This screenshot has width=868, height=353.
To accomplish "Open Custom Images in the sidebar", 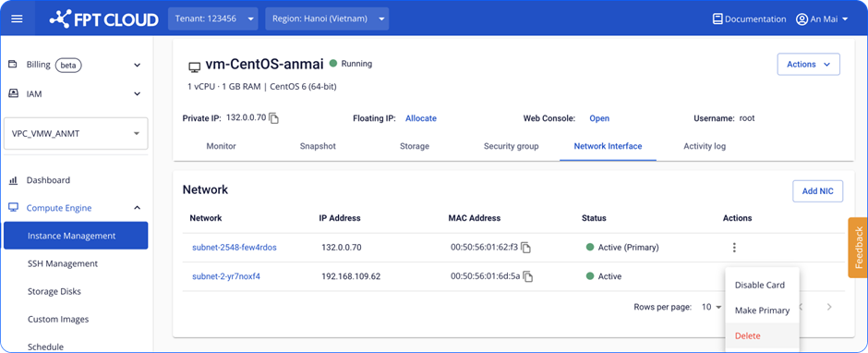I will [x=58, y=319].
